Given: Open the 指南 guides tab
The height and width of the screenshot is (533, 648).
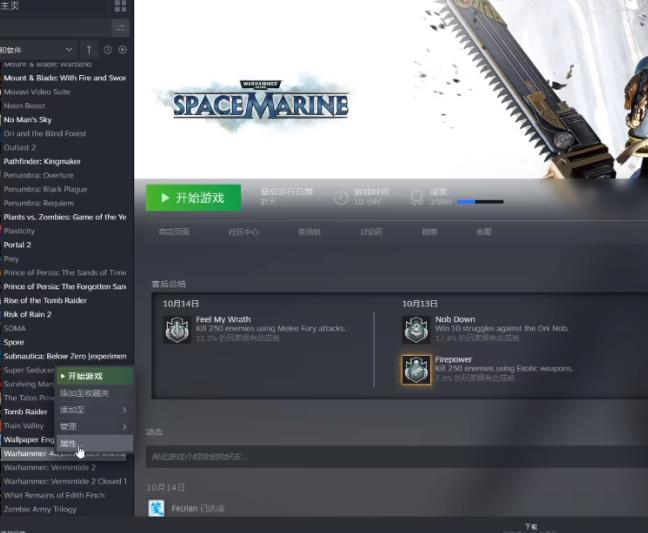Looking at the screenshot, I should (x=429, y=232).
